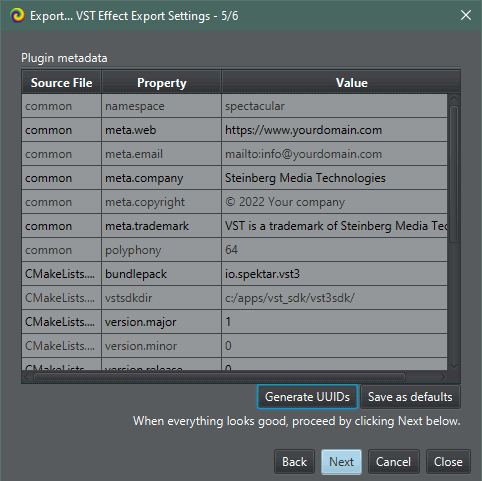Click the meta.copyright property cell
This screenshot has height=481, width=482.
coord(162,202)
